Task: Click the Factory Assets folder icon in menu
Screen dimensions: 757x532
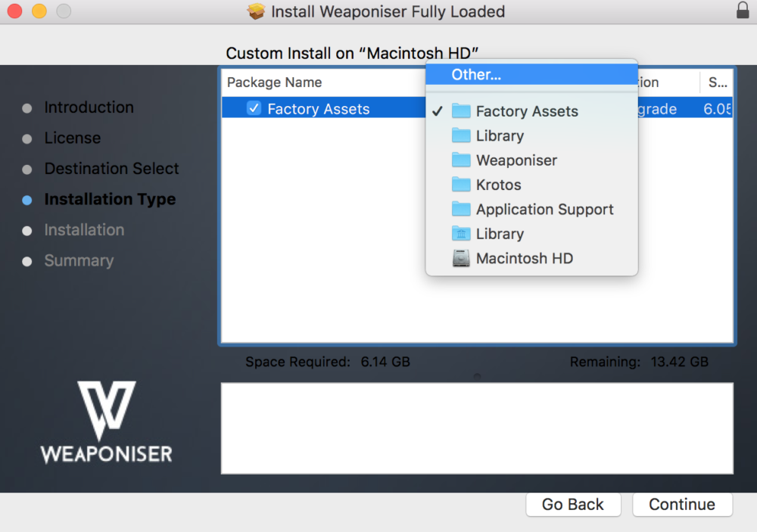Action: 461,110
